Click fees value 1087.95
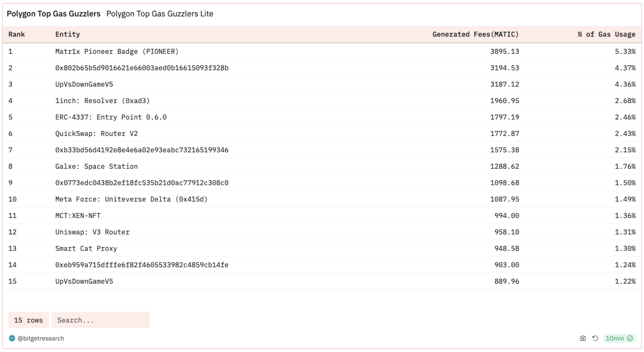Screen dimensions: 644x352 tap(504, 199)
